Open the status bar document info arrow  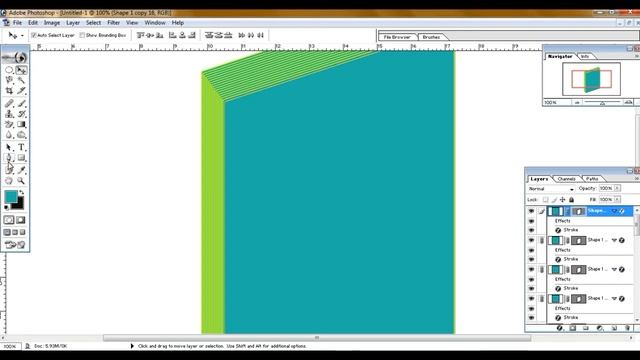132,346
